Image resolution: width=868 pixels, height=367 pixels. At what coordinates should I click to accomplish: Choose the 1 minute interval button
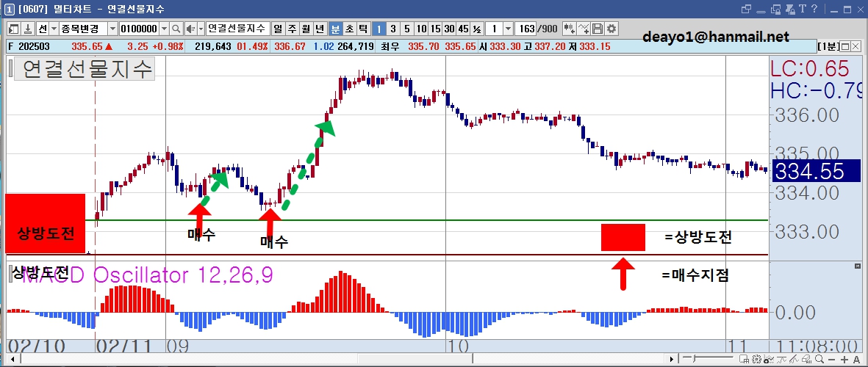pos(379,29)
